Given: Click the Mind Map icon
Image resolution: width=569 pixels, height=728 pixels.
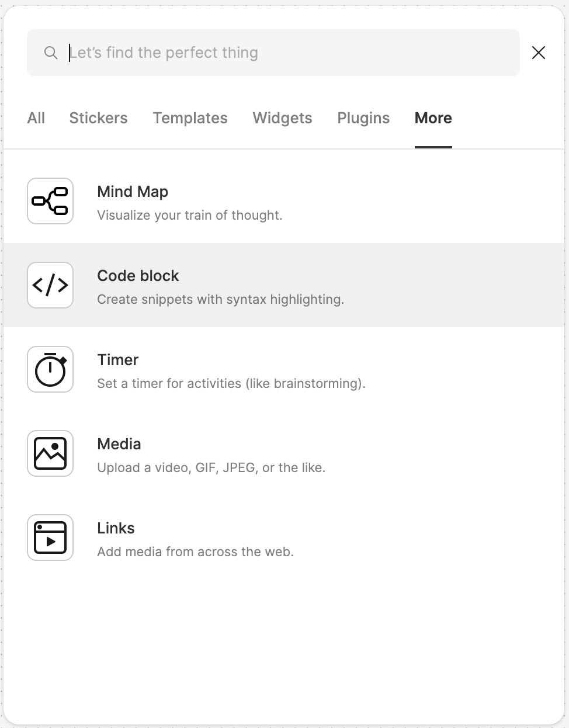Looking at the screenshot, I should coord(50,201).
